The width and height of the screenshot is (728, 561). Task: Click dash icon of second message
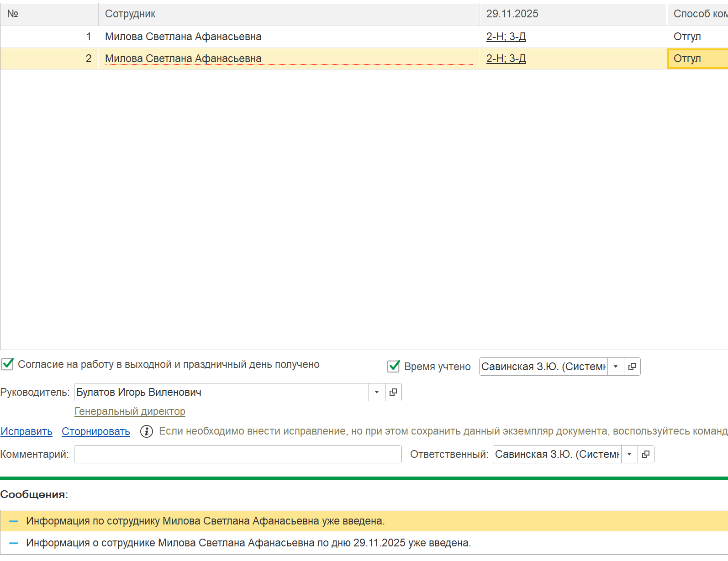14,543
